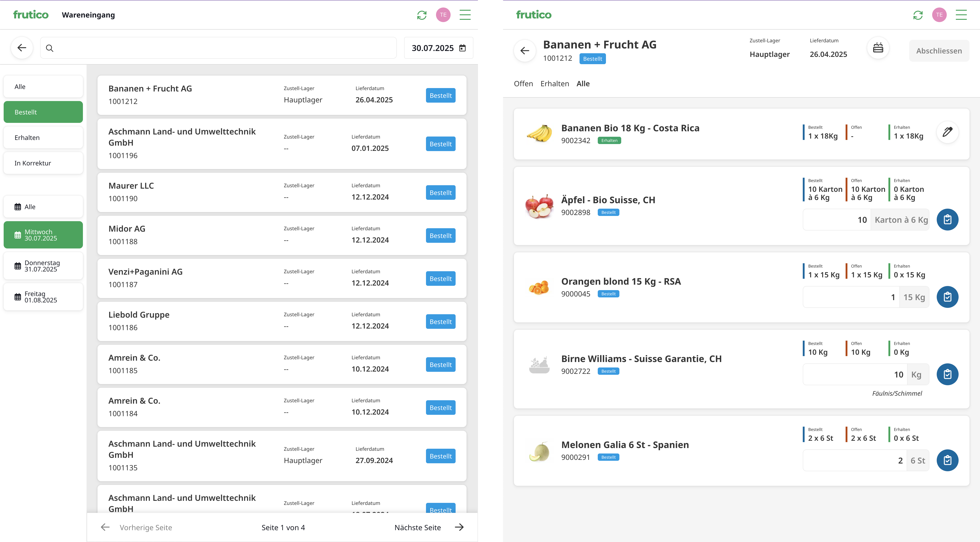Click the edit pencil for Bananen Bio
Image resolution: width=980 pixels, height=542 pixels.
click(947, 132)
